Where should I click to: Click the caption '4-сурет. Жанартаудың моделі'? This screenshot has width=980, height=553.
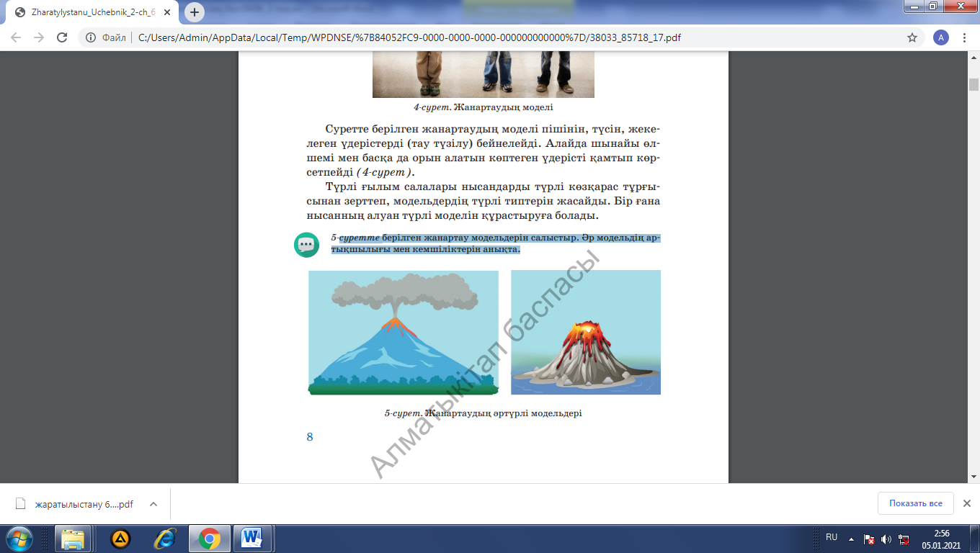(x=484, y=107)
